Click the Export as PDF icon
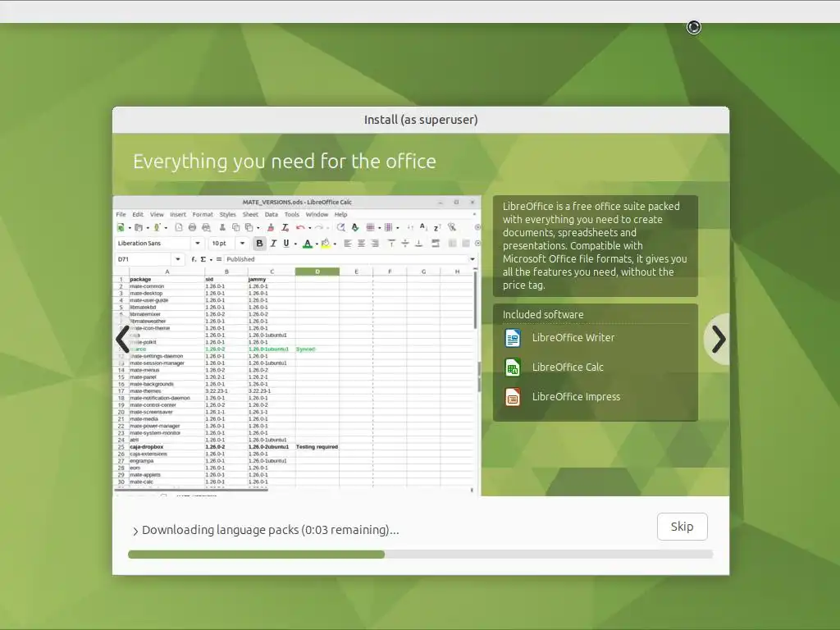Image resolution: width=840 pixels, height=630 pixels. pos(178,228)
